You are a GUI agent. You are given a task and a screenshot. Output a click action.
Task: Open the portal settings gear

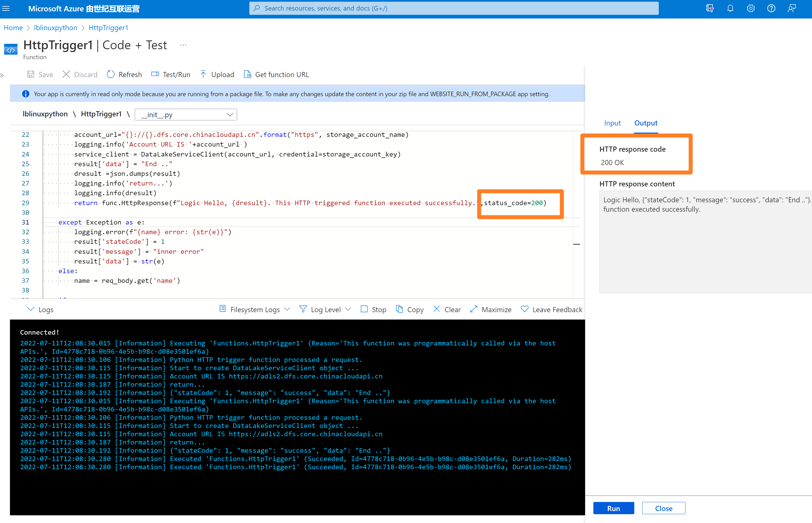pos(751,9)
